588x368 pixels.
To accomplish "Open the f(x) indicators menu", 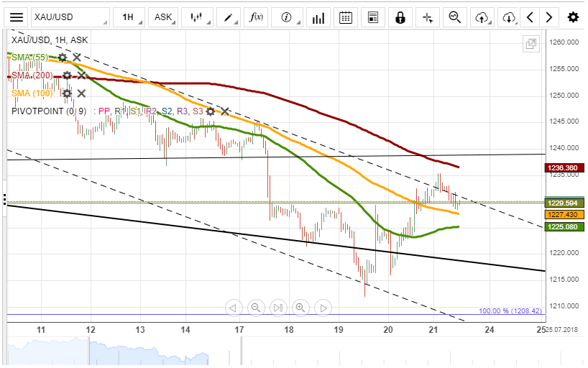I will point(256,17).
